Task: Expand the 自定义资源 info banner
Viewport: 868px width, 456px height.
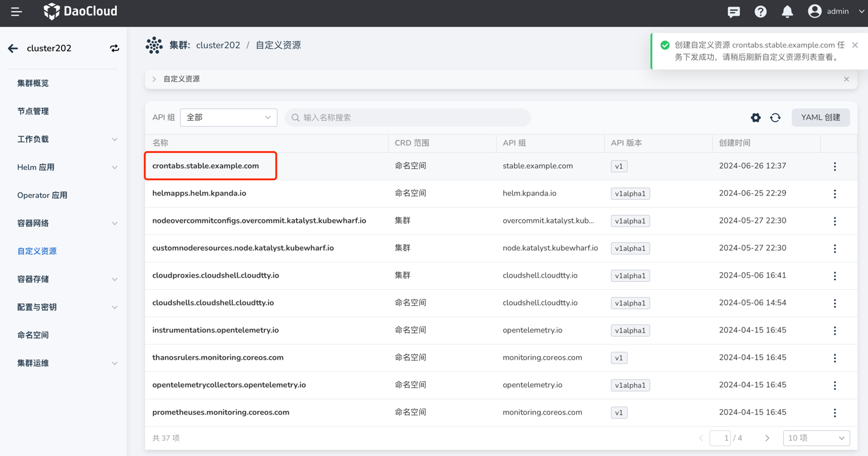Action: click(x=155, y=79)
